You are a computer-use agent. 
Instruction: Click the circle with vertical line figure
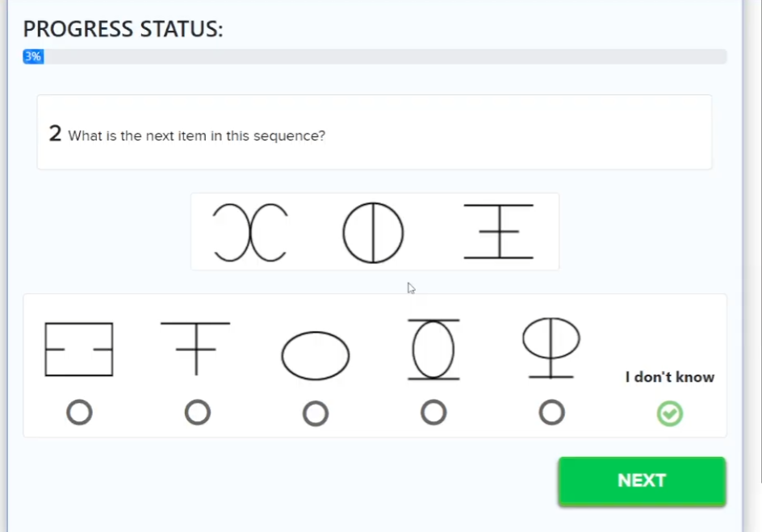point(373,232)
